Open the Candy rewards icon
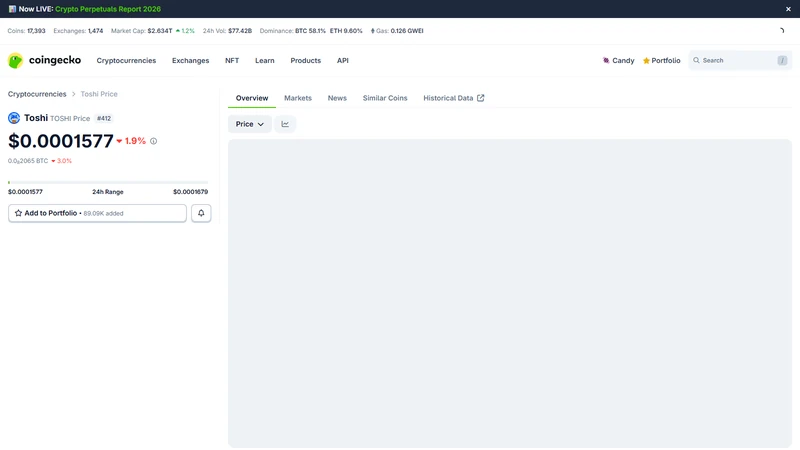Image resolution: width=800 pixels, height=450 pixels. pos(606,60)
